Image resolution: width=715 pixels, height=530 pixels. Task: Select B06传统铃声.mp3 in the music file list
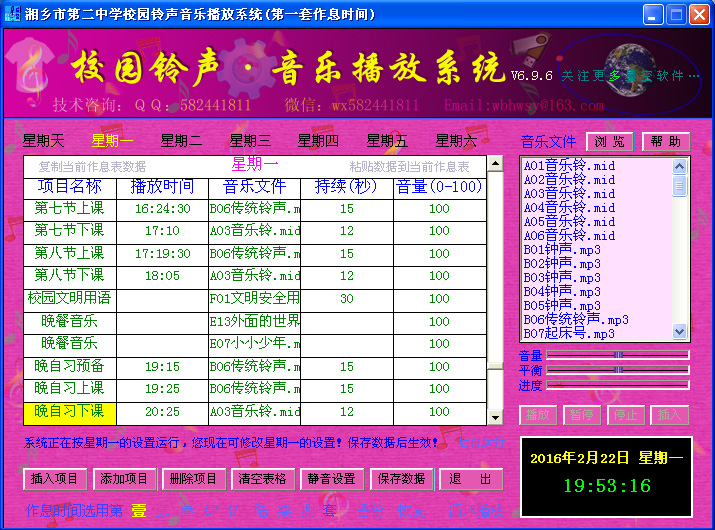point(576,320)
